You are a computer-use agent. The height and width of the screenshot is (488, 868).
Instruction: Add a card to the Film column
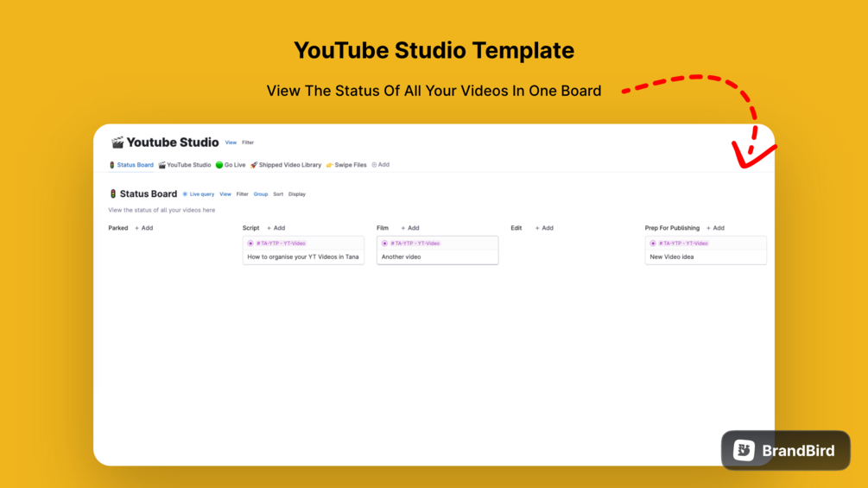[410, 228]
